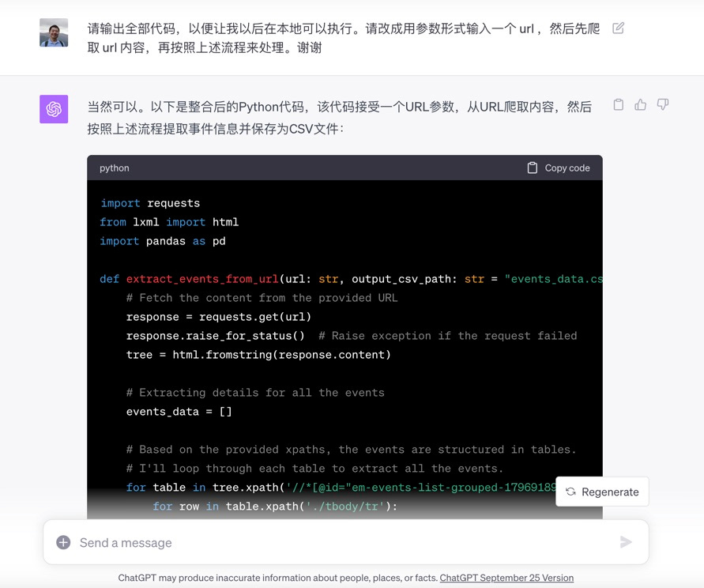Open the ChatGPT September 25 Version link

pyautogui.click(x=506, y=578)
